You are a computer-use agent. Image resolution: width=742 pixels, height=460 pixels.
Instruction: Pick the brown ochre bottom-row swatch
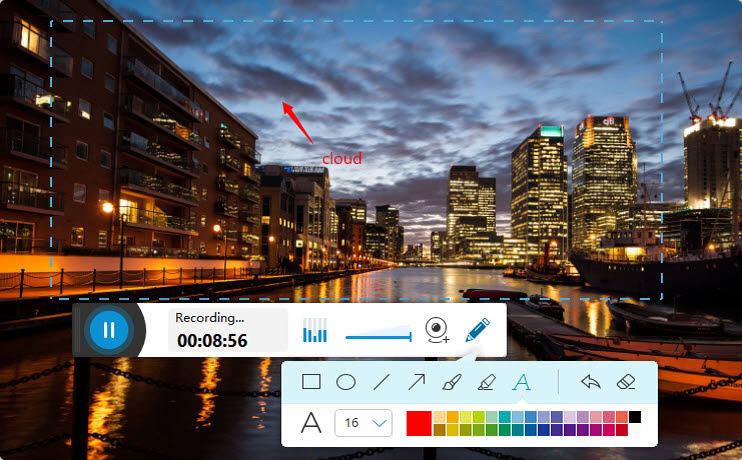click(x=440, y=430)
